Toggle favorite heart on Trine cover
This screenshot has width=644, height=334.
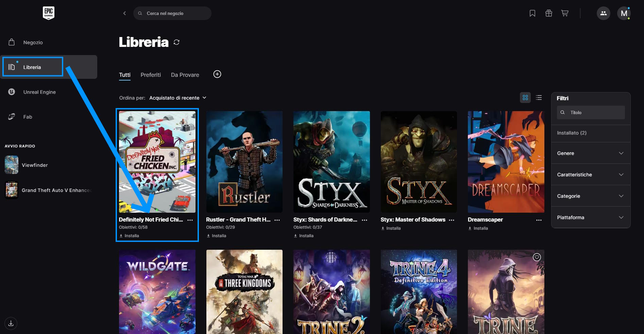point(537,257)
